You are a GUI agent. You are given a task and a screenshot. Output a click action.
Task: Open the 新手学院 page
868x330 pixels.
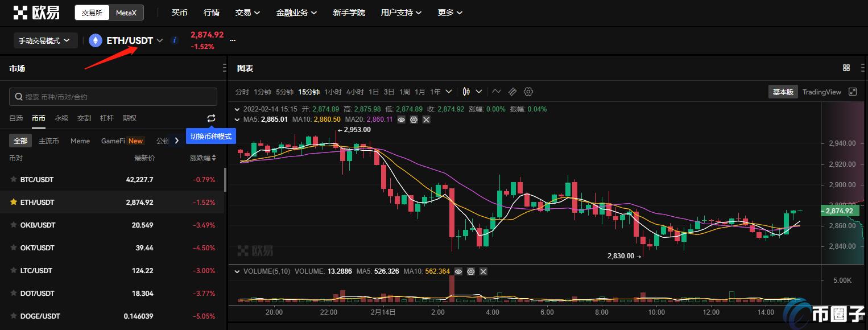pos(349,12)
